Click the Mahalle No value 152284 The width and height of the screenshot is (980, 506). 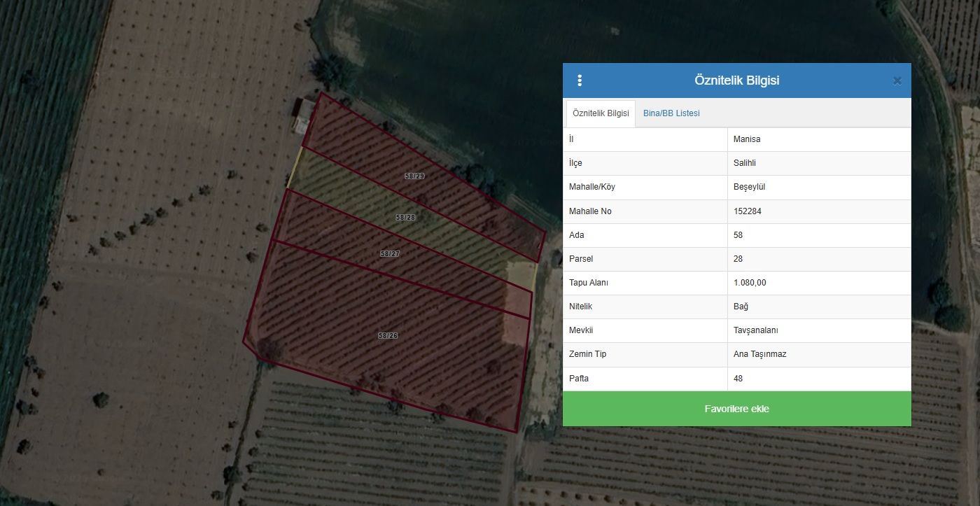(748, 211)
